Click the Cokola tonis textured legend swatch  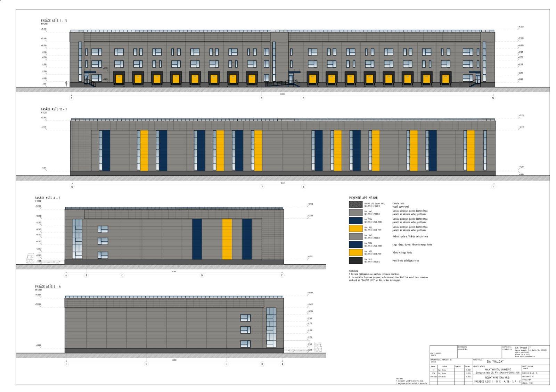coord(355,205)
